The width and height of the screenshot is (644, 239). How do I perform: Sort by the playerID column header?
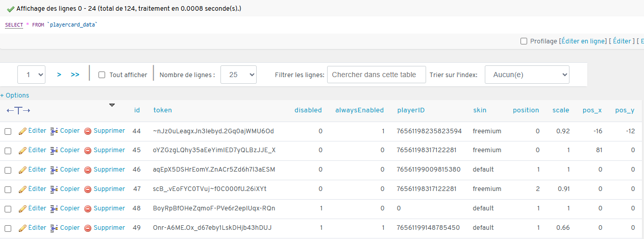411,110
